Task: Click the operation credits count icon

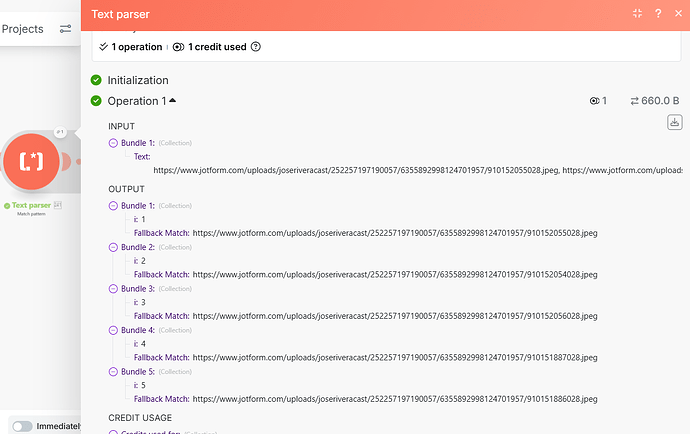Action: 595,101
